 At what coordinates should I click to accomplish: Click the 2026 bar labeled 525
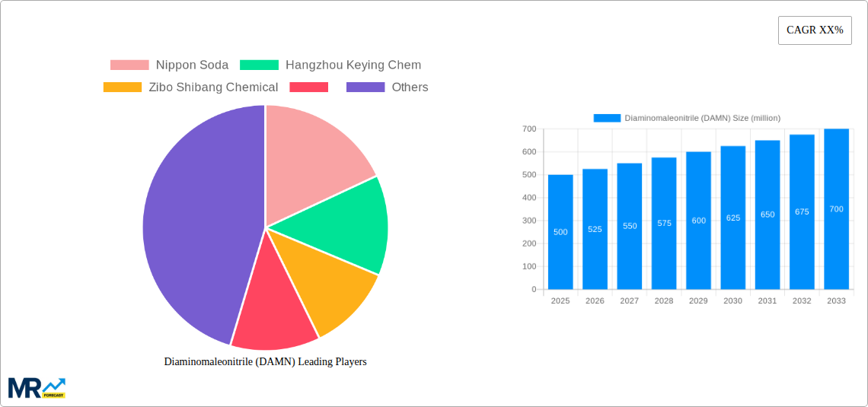click(x=595, y=229)
